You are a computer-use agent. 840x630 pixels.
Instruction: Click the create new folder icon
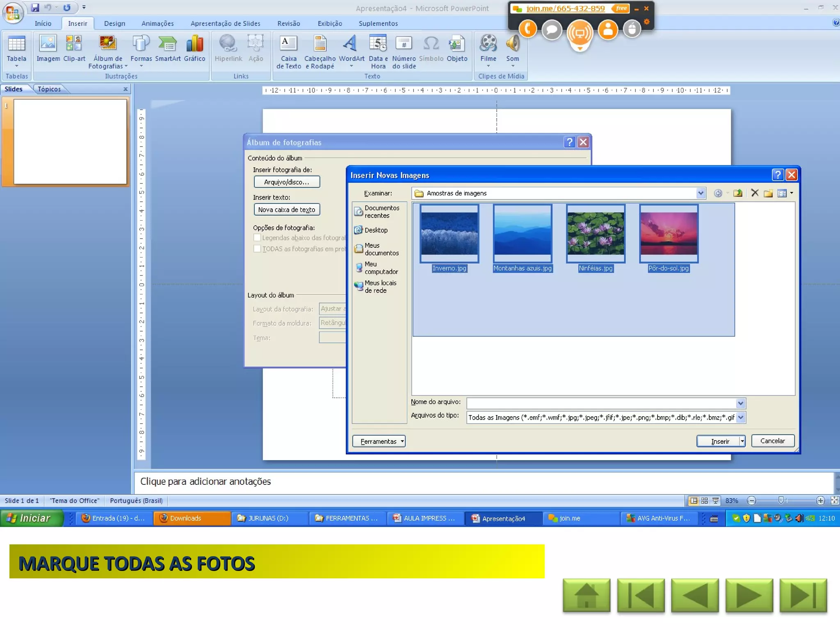768,193
